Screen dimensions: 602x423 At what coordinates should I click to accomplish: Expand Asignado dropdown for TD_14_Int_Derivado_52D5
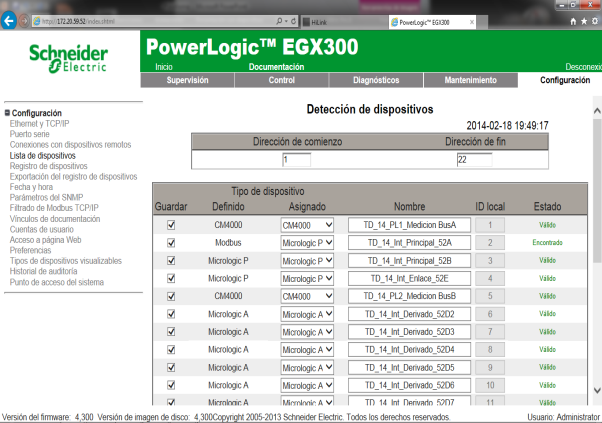(307, 367)
